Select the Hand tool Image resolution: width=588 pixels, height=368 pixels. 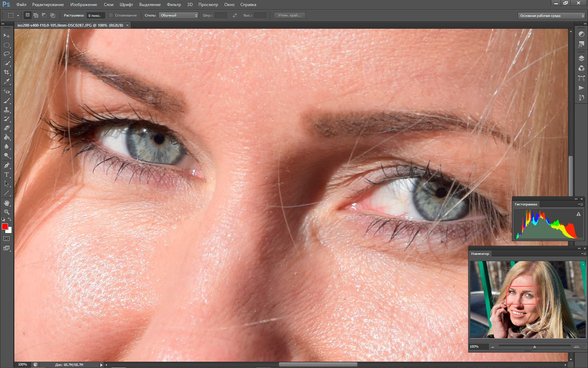(x=7, y=203)
